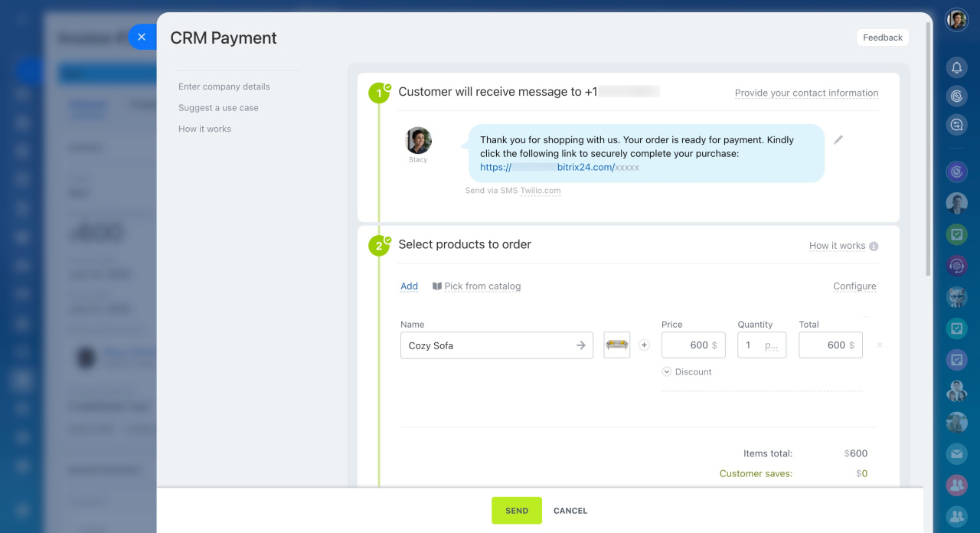This screenshot has height=533, width=980.
Task: Open Pick from catalog link
Action: click(476, 286)
